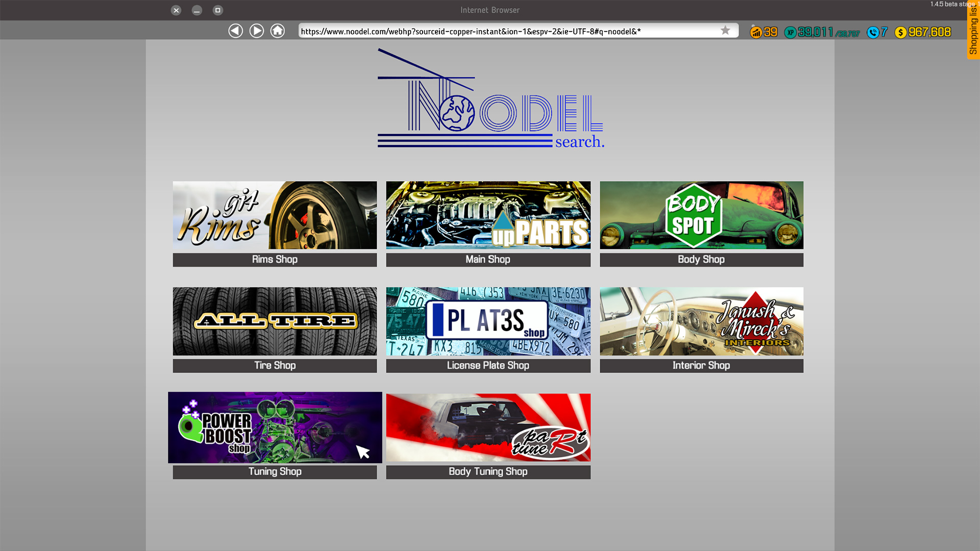Click the back navigation arrow button

pyautogui.click(x=236, y=30)
